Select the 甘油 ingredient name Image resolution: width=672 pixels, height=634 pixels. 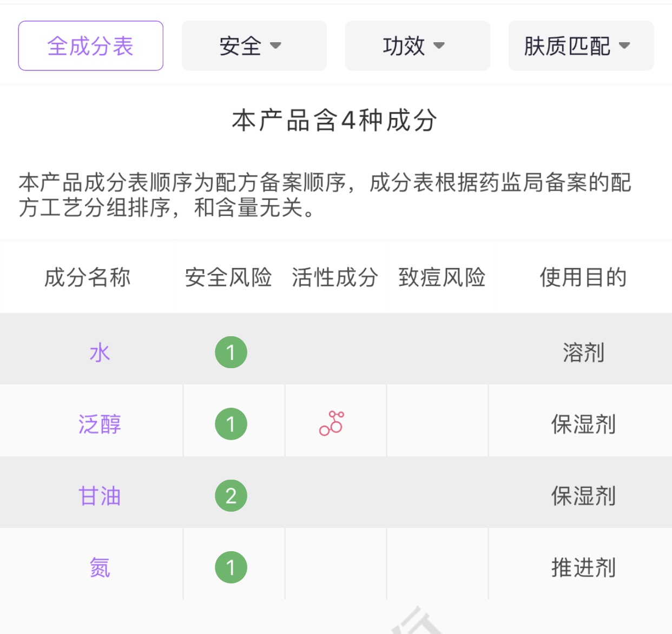point(100,494)
